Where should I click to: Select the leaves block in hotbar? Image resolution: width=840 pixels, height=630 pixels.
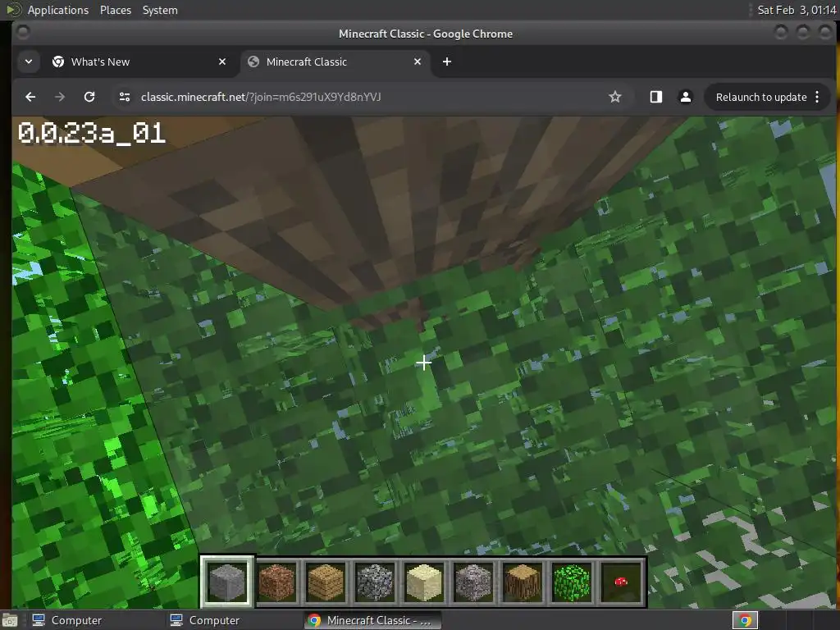(x=572, y=582)
